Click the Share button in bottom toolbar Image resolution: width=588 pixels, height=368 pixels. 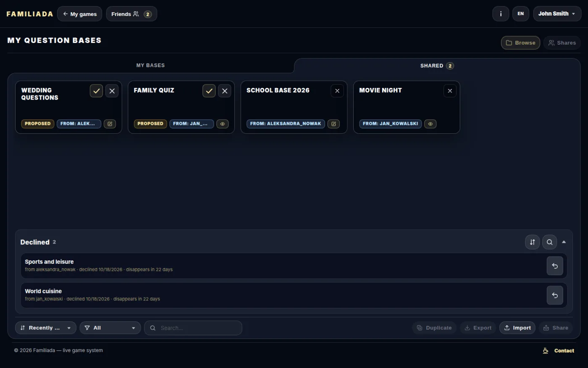tap(556, 328)
